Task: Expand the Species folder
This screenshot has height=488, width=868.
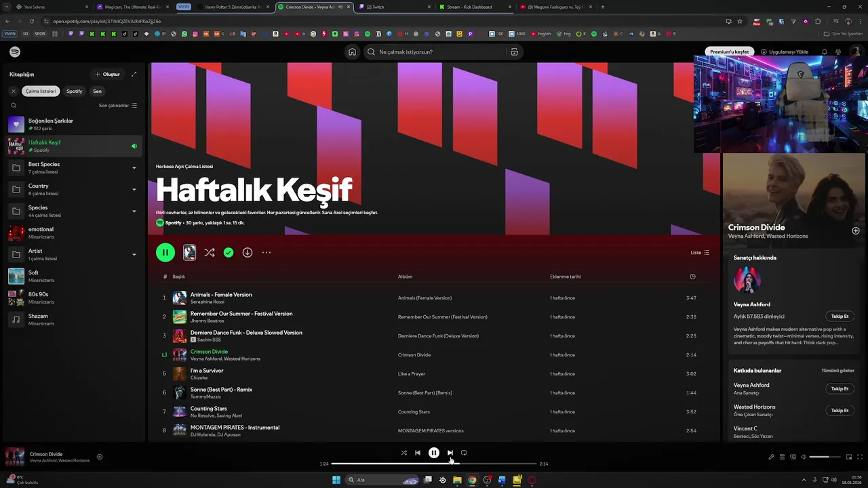Action: coord(134,211)
